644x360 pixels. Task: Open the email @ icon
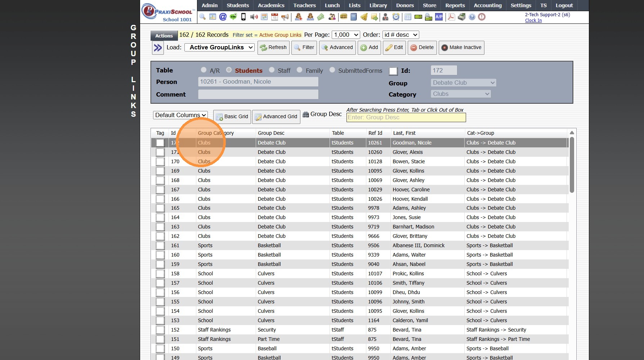[223, 17]
